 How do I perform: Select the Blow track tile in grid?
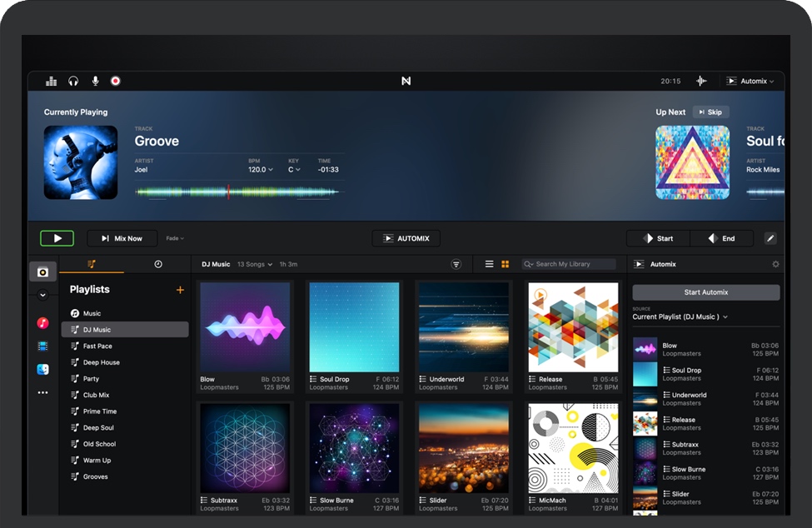pos(245,336)
